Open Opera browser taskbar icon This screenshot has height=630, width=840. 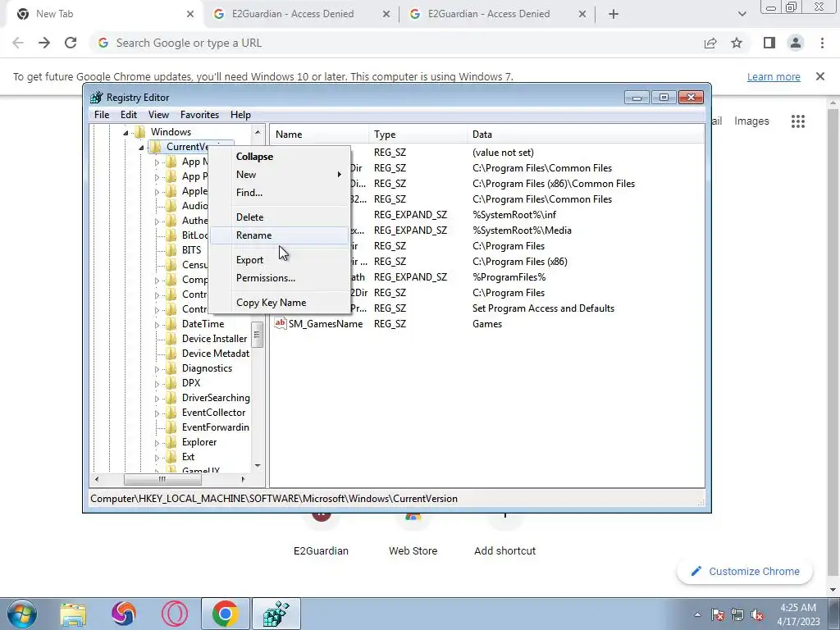pos(175,614)
